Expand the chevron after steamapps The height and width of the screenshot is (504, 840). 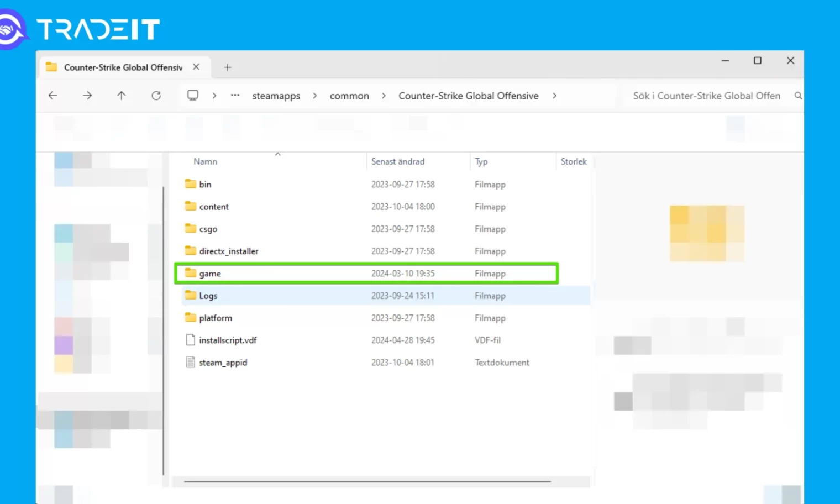tap(315, 96)
